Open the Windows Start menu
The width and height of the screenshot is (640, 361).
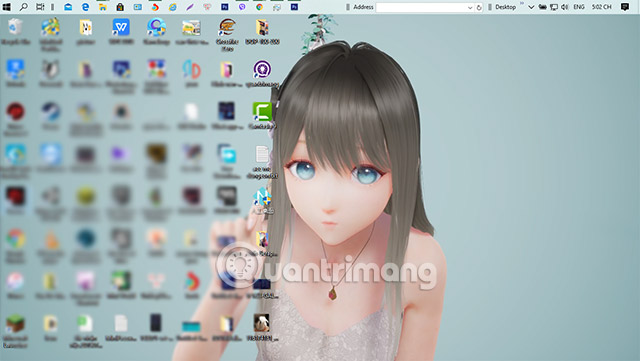pos(7,7)
